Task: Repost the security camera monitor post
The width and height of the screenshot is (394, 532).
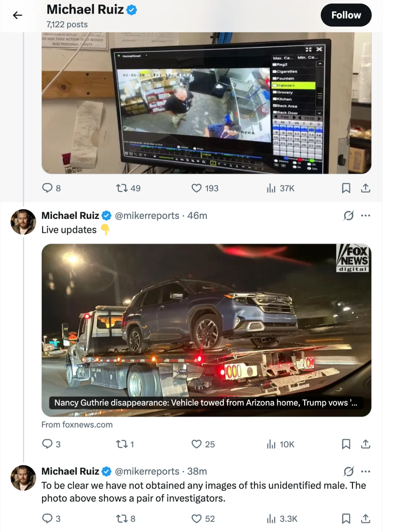Action: tap(122, 188)
